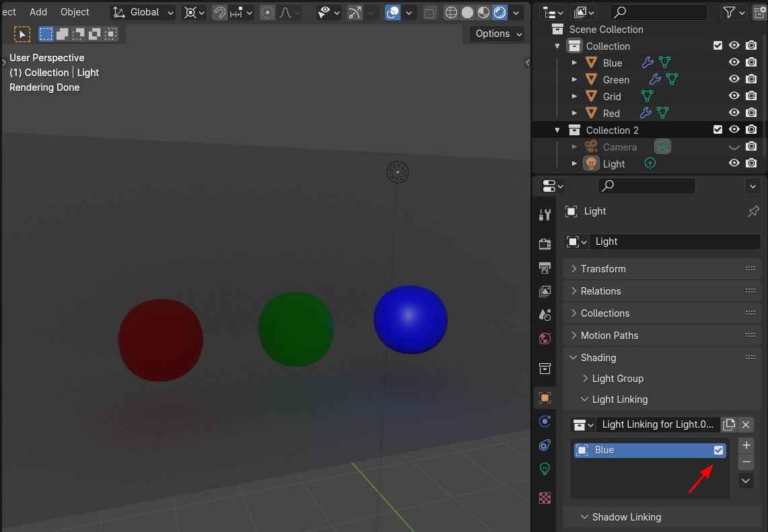Hide the Blue object in viewport
This screenshot has height=532, width=768.
734,62
